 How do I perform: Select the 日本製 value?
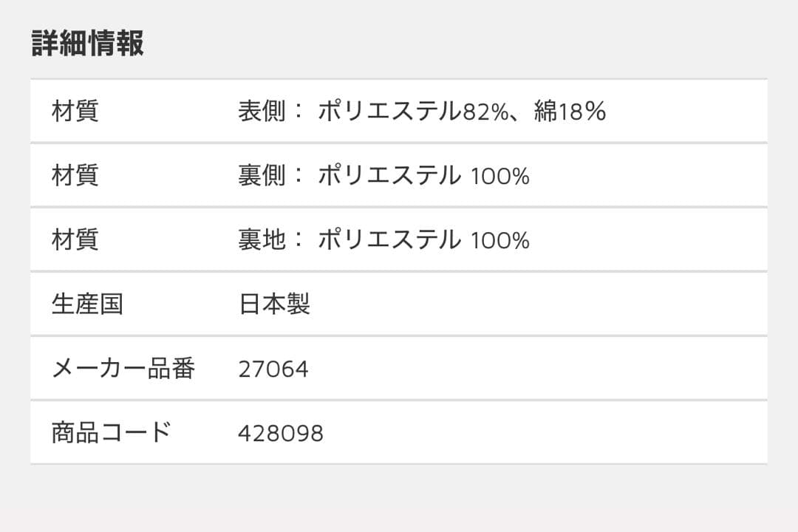click(x=274, y=304)
